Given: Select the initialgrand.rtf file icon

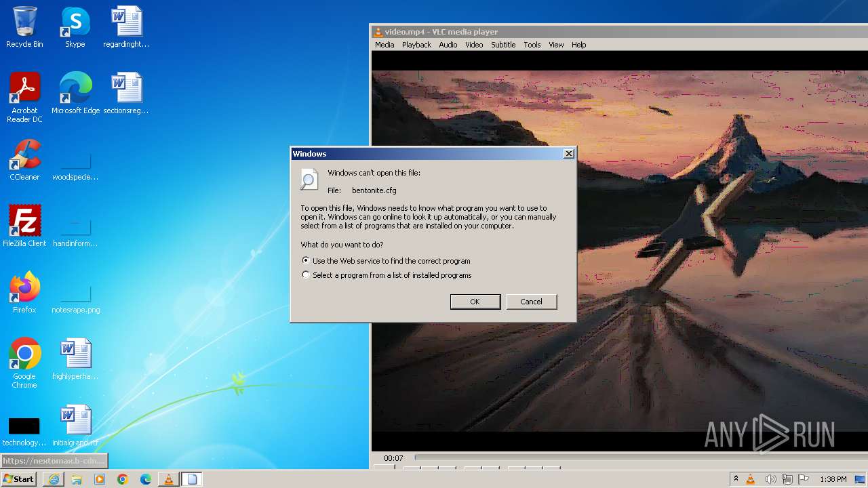Looking at the screenshot, I should (75, 426).
